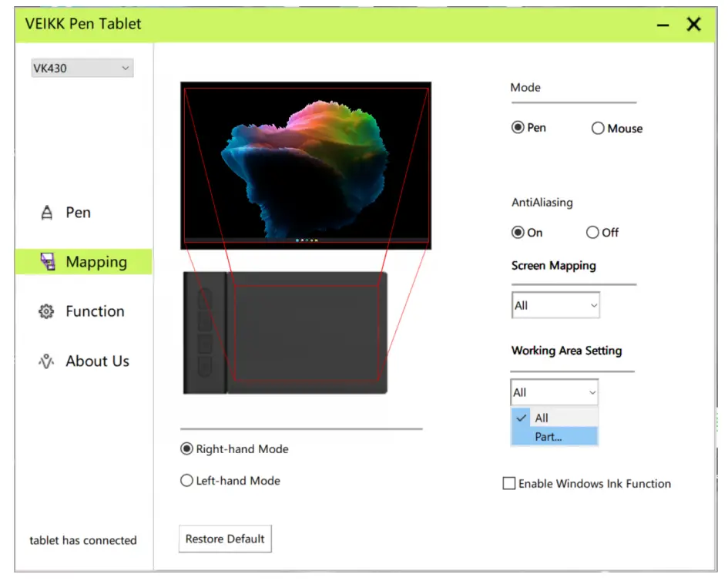Turn AntiAliasing Off

point(592,232)
